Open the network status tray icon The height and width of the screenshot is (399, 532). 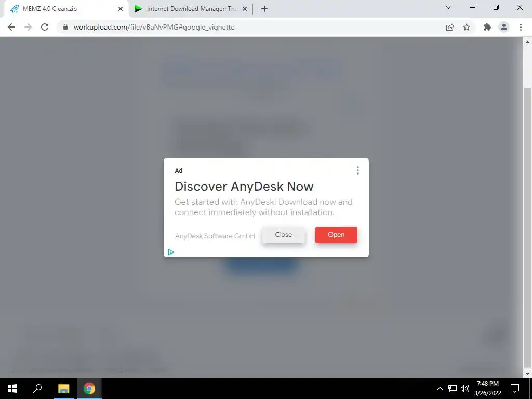(x=453, y=389)
